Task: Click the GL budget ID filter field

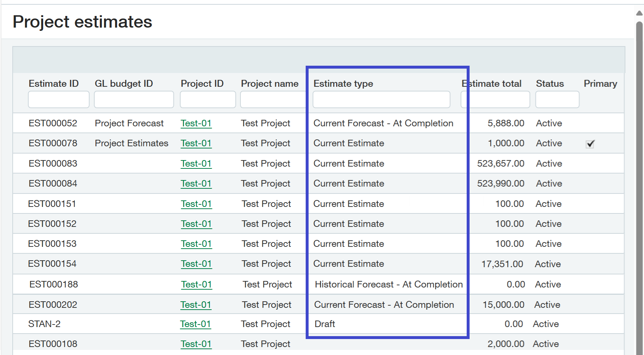Action: pyautogui.click(x=134, y=99)
